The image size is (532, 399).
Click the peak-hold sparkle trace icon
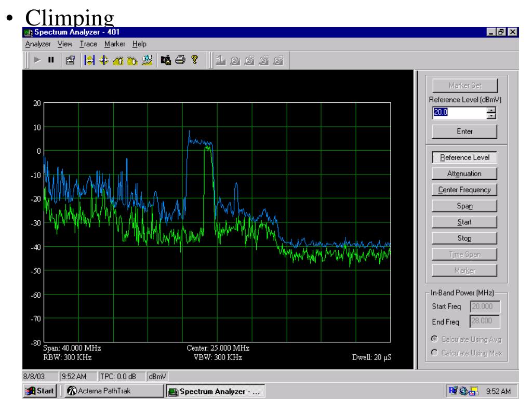pyautogui.click(x=147, y=60)
